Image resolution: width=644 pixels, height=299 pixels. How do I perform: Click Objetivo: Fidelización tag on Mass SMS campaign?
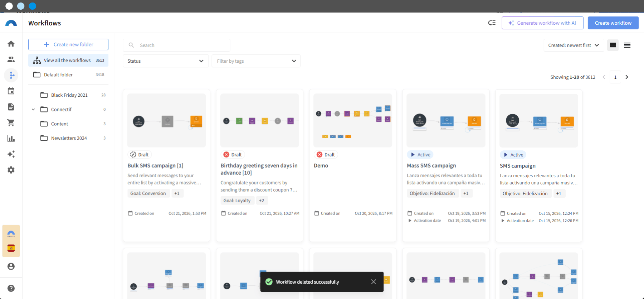tap(432, 193)
